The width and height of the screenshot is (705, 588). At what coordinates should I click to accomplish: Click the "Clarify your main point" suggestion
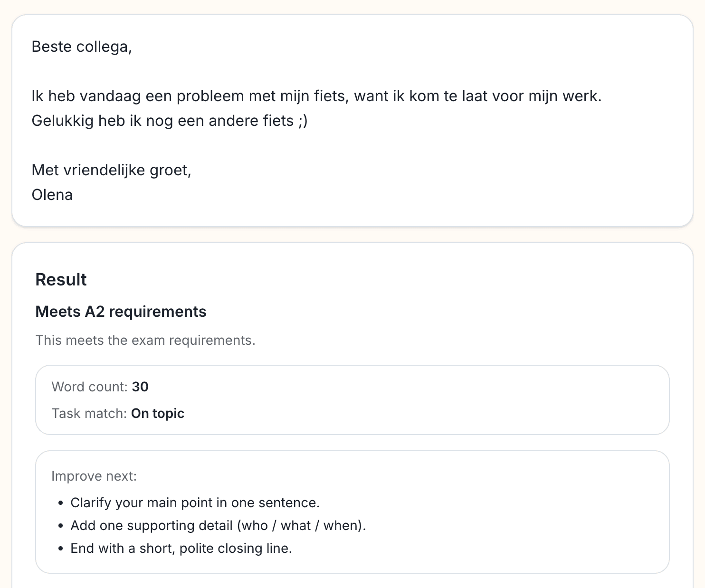click(195, 503)
